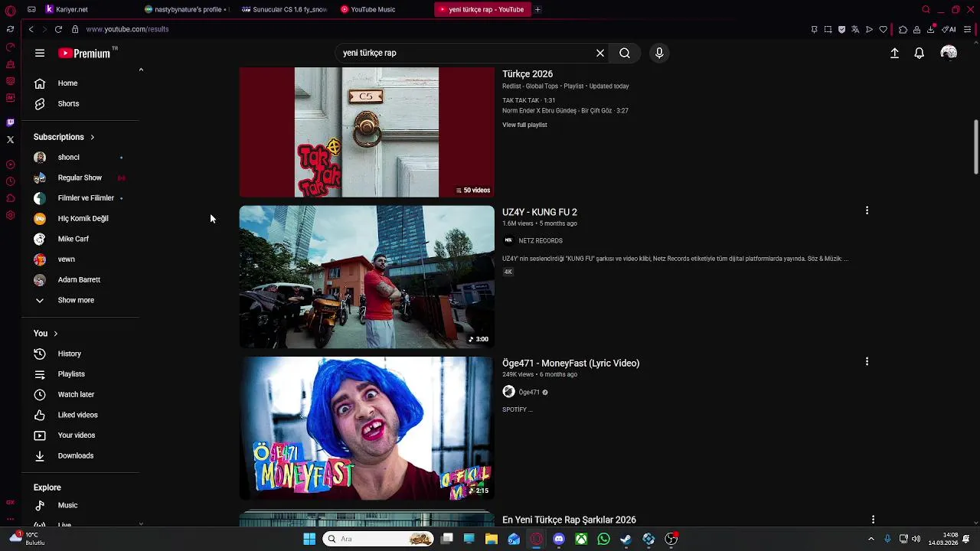Open the Create upload button
Image resolution: width=980 pixels, height=551 pixels.
coord(894,53)
